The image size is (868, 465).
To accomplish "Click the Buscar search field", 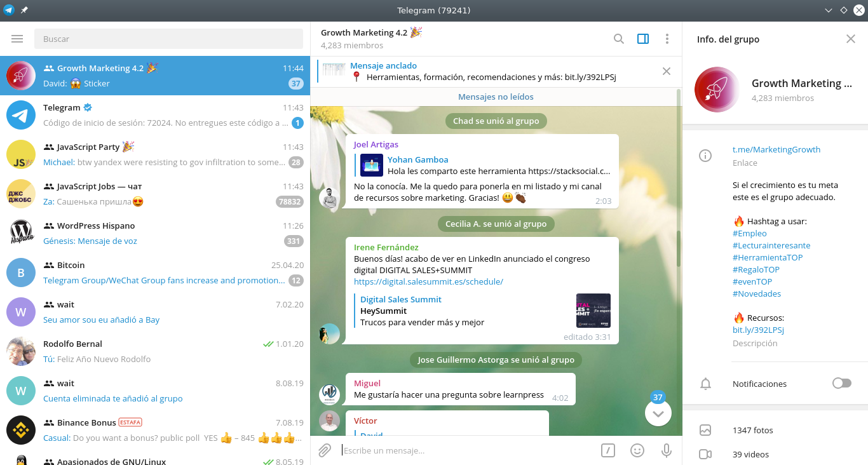I will [x=168, y=39].
